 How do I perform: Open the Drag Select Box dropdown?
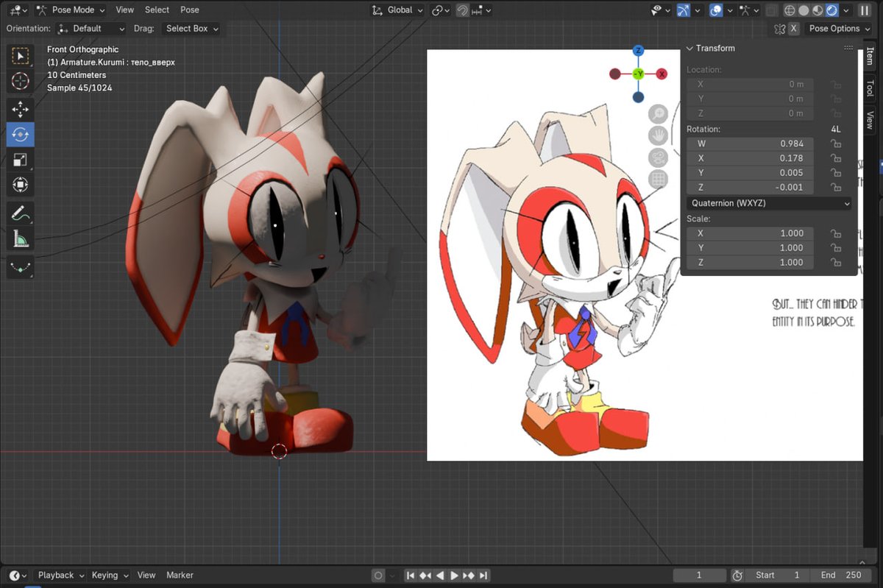tap(191, 29)
